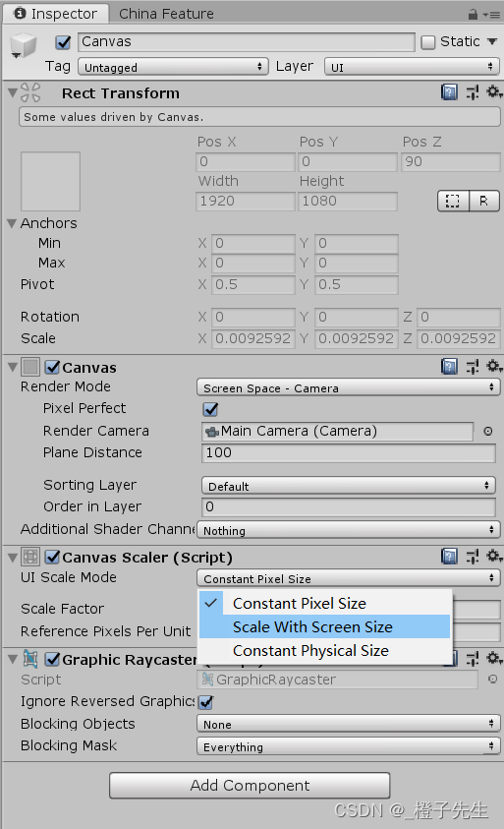Image resolution: width=504 pixels, height=829 pixels.
Task: Collapse the Canvas Scaler component foldout
Action: coord(13,557)
